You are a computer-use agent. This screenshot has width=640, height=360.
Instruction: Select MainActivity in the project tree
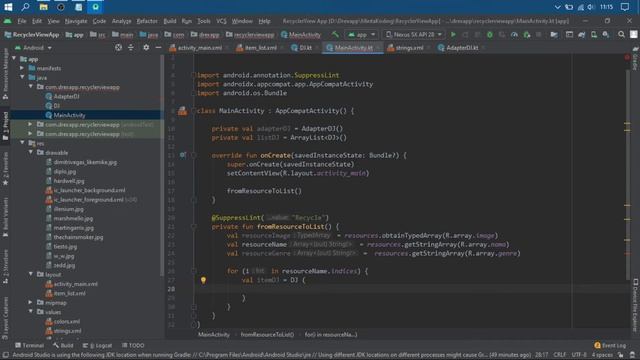coord(69,115)
